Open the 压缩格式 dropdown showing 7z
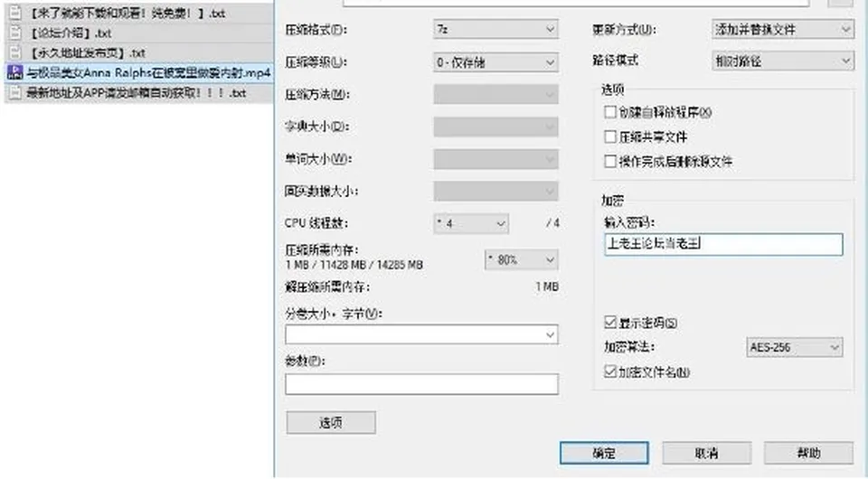Screen dimensions: 868x479 pos(495,29)
